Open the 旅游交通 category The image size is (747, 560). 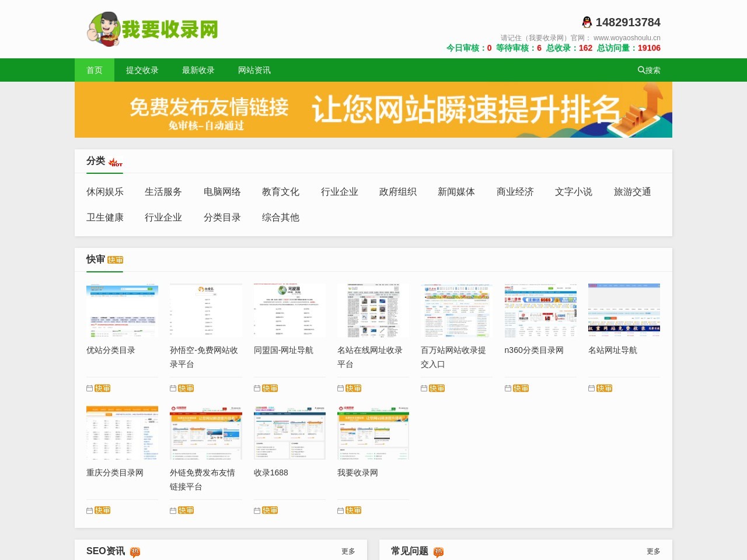632,192
